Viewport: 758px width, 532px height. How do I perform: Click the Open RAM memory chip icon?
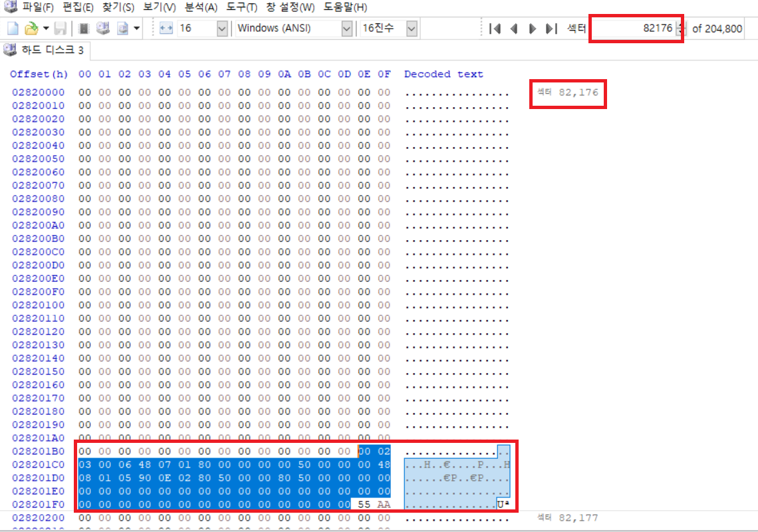[x=84, y=29]
